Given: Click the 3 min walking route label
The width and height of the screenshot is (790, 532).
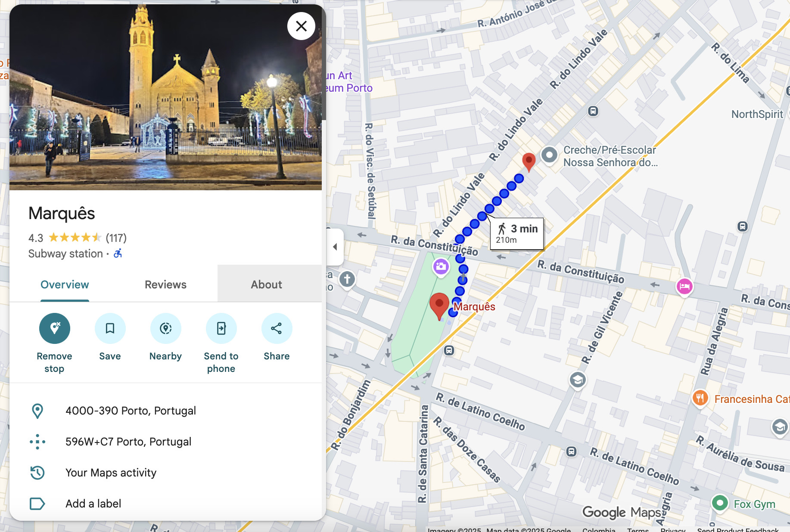Looking at the screenshot, I should (x=517, y=234).
